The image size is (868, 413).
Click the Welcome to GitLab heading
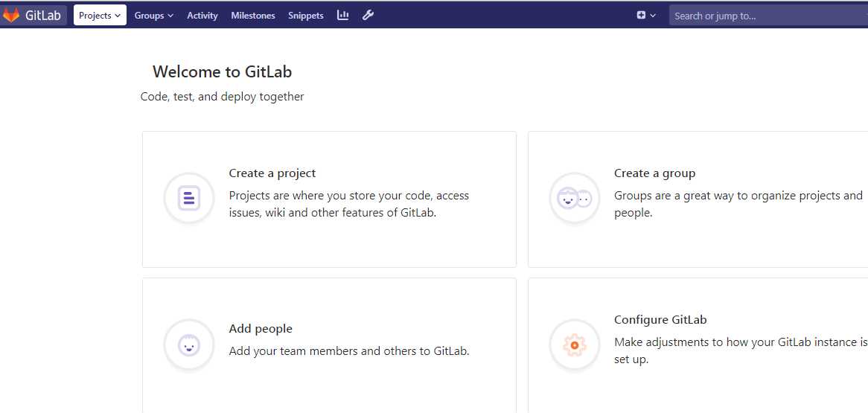click(x=222, y=72)
